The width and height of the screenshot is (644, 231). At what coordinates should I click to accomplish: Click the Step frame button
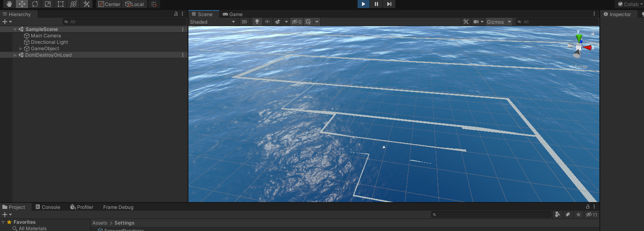(389, 4)
